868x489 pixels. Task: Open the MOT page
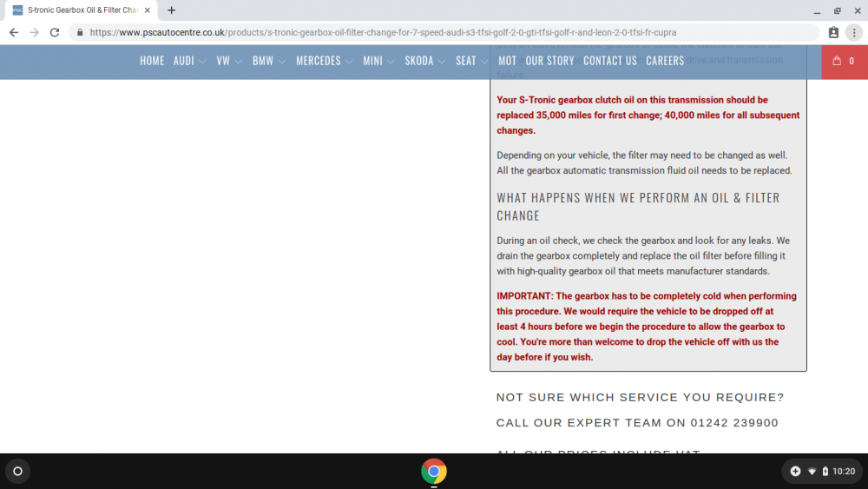(x=507, y=60)
